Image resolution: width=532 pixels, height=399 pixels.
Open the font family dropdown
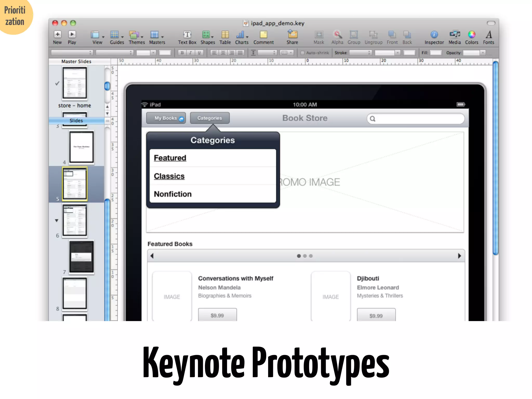tap(72, 53)
